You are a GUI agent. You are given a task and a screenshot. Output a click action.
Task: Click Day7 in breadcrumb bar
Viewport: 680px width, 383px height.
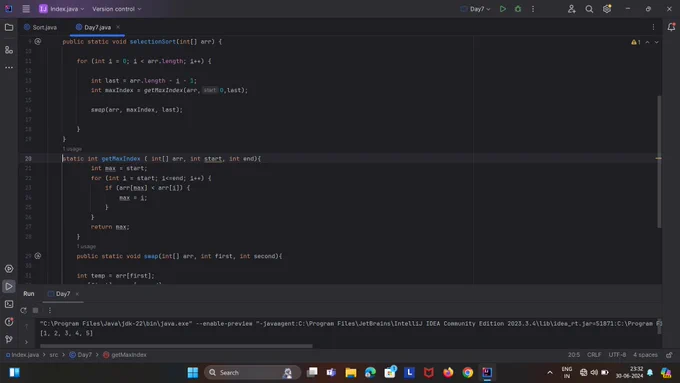coord(81,355)
